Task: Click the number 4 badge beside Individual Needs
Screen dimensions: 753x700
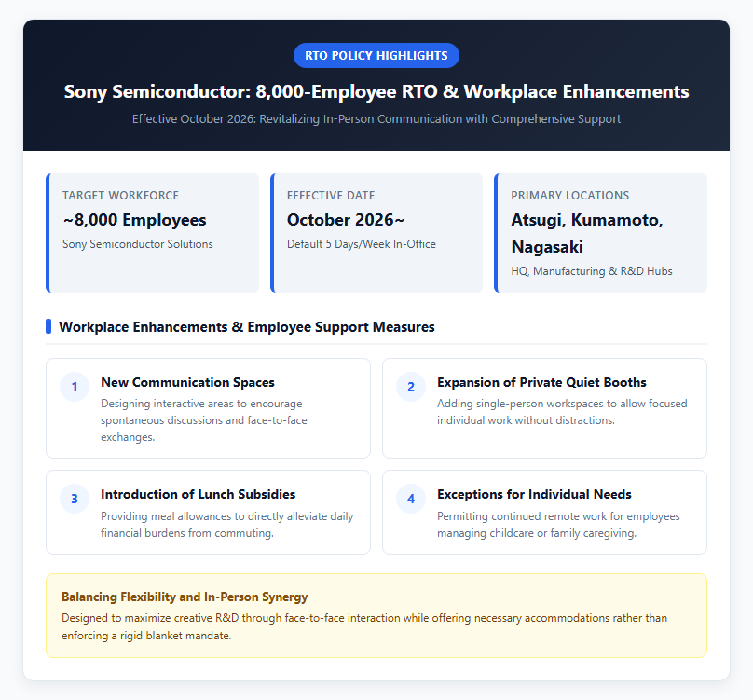Action: pos(411,499)
